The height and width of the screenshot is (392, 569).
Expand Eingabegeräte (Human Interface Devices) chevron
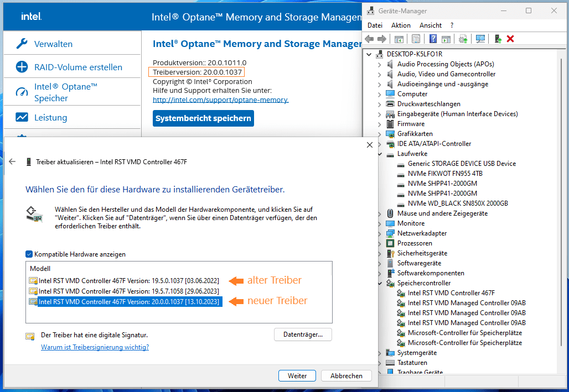click(x=380, y=114)
